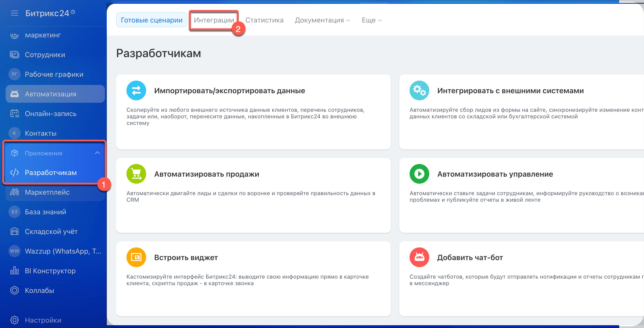Click the teal gears integration icon
The width and height of the screenshot is (644, 328).
click(x=419, y=91)
